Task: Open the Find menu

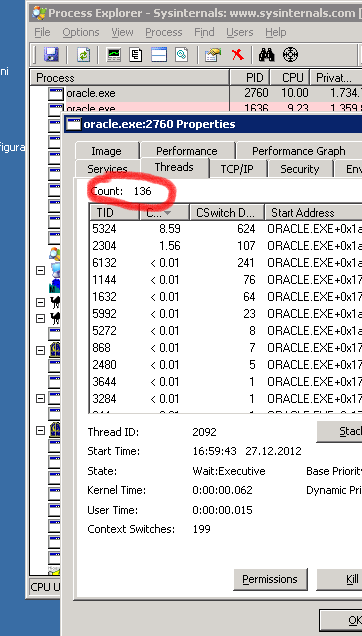Action: 204,32
